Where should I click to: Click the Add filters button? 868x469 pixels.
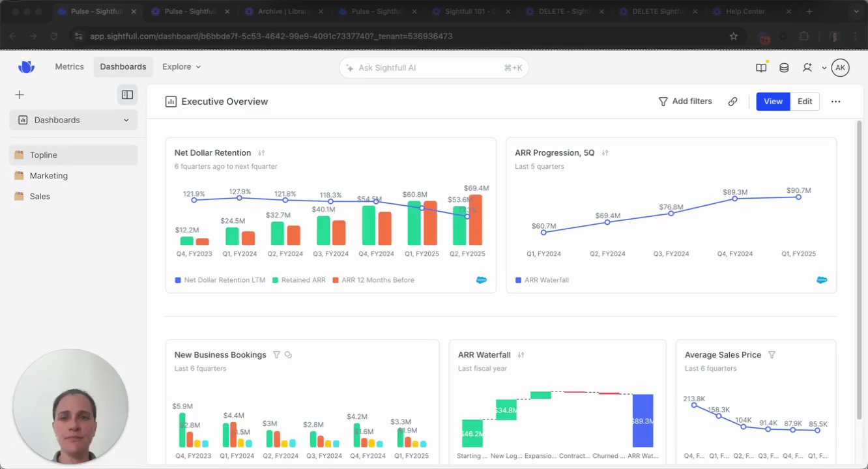(685, 102)
